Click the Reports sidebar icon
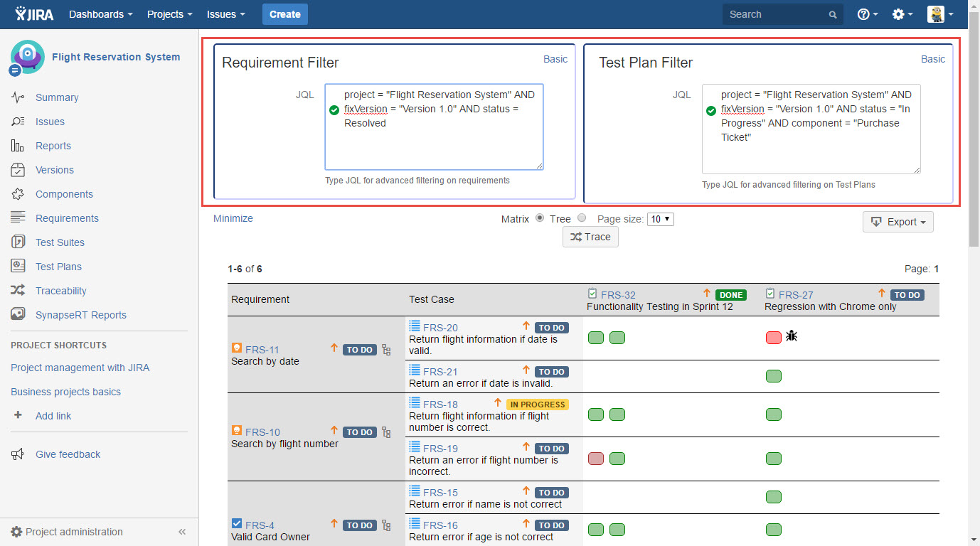The width and height of the screenshot is (980, 546). 18,146
